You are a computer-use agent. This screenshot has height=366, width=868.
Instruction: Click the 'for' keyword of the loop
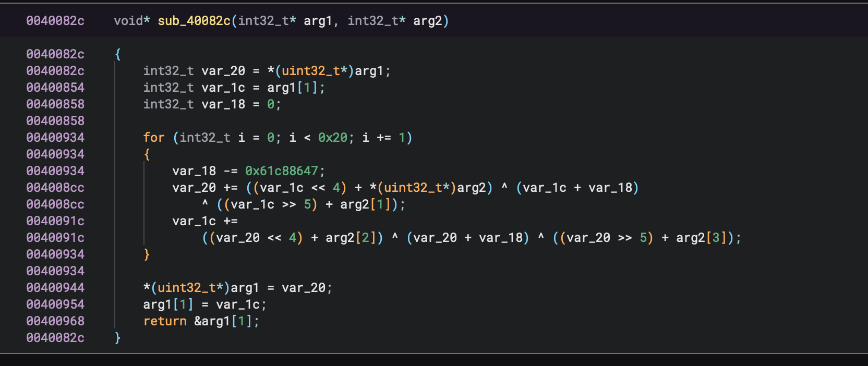(x=154, y=138)
